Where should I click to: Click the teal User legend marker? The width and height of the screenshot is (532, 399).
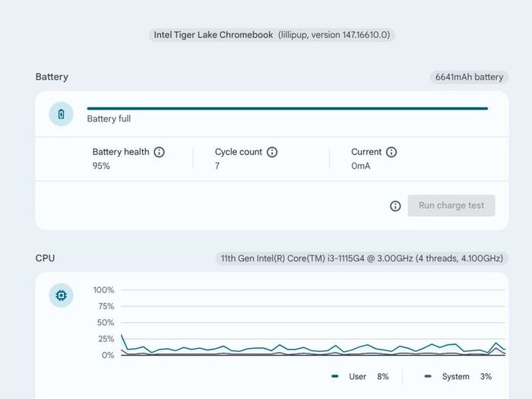(335, 376)
